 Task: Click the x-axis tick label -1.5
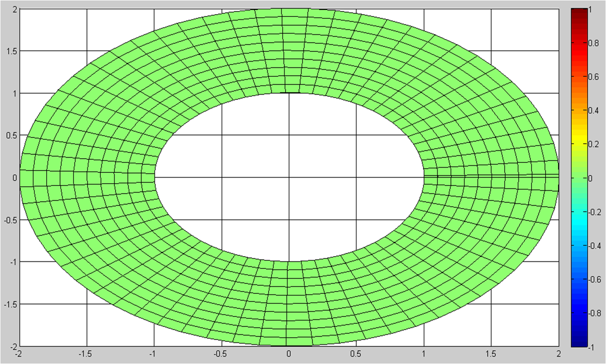[86, 354]
